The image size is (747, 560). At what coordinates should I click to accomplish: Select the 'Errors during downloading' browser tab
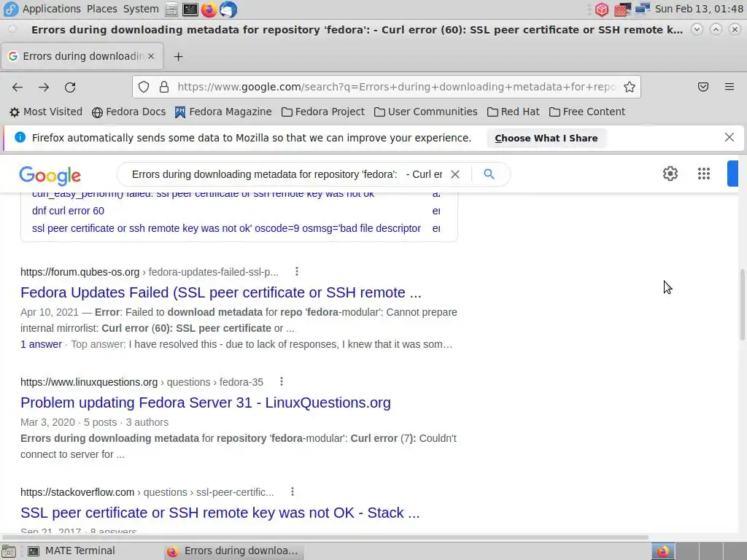click(x=82, y=56)
